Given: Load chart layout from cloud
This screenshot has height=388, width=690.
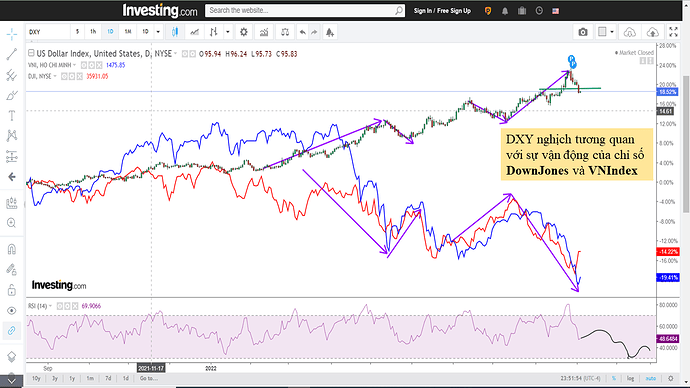Looking at the screenshot, I should [630, 32].
